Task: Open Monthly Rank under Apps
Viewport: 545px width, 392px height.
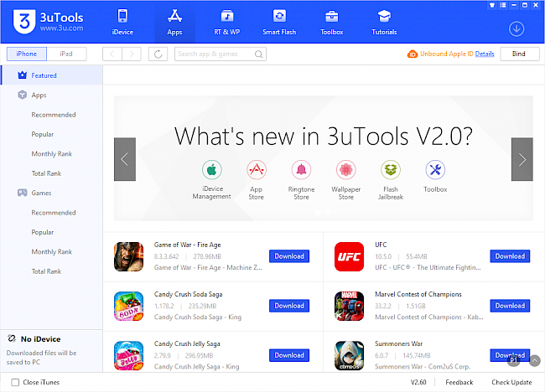Action: pos(52,154)
